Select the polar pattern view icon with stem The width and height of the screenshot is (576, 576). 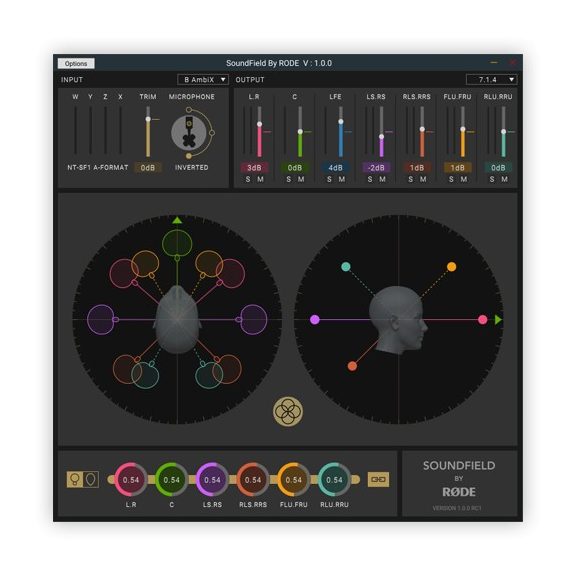[x=75, y=480]
